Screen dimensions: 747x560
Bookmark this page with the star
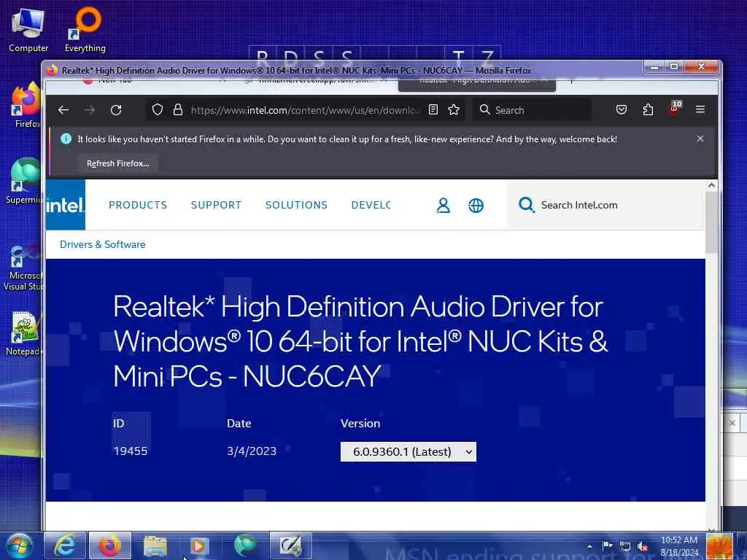coord(454,110)
